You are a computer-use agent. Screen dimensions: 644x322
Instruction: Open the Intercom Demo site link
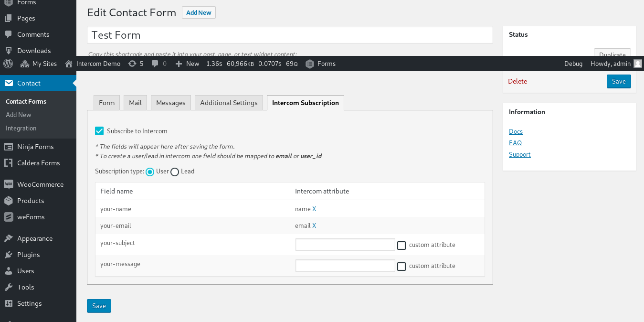pos(98,64)
